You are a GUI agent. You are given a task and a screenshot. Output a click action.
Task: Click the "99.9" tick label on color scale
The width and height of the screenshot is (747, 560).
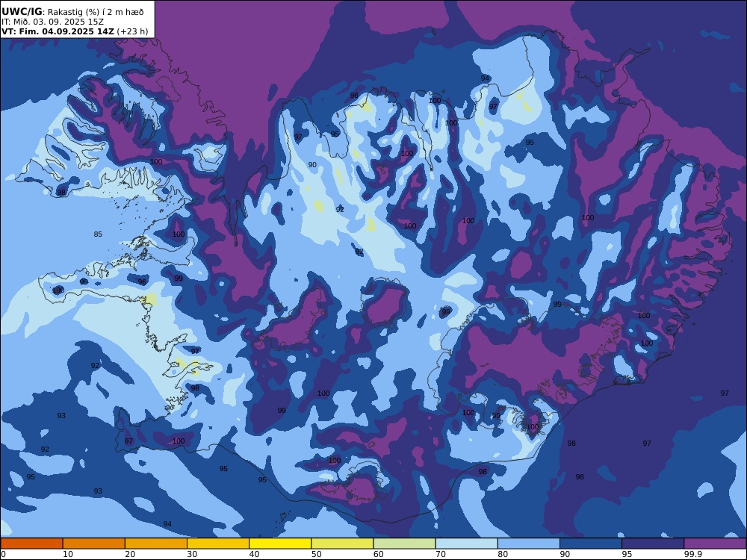click(692, 554)
